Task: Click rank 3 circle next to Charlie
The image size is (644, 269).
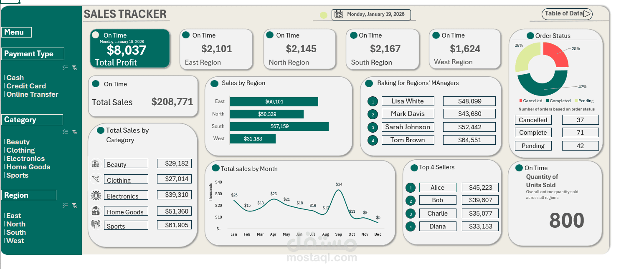Action: click(411, 214)
